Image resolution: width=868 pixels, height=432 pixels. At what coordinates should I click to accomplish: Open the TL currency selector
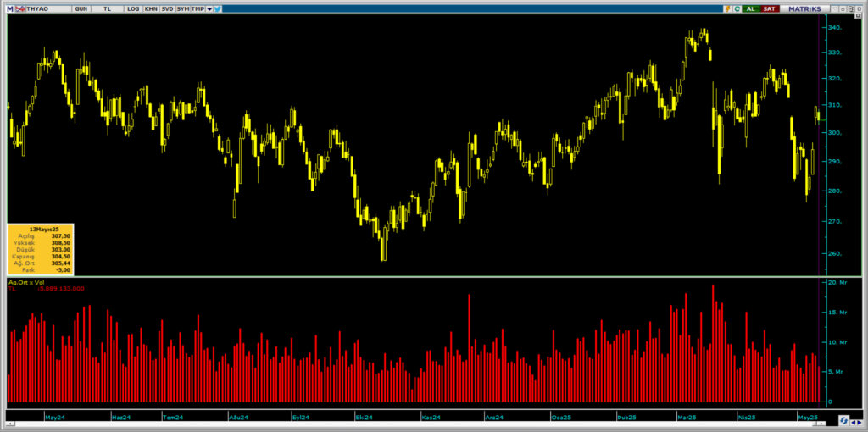(x=107, y=8)
